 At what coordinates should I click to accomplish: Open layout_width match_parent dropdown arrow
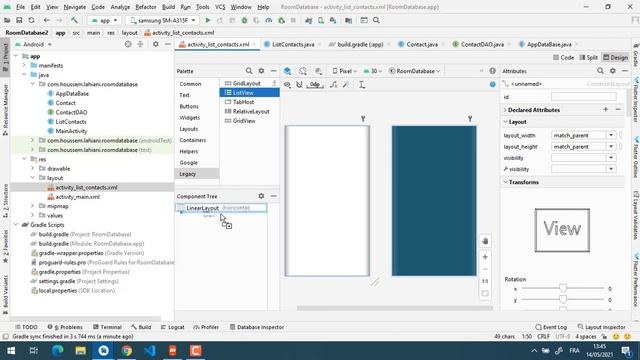[611, 135]
